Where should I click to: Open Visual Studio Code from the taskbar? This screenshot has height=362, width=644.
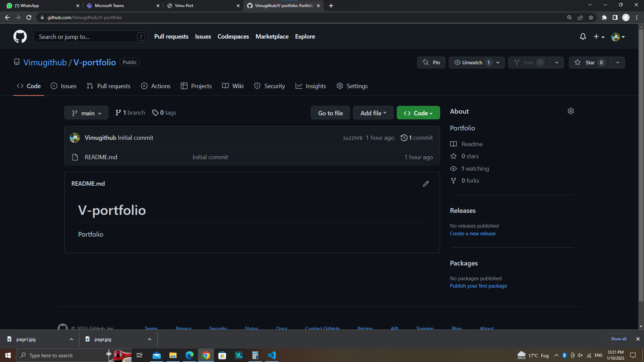point(271,355)
